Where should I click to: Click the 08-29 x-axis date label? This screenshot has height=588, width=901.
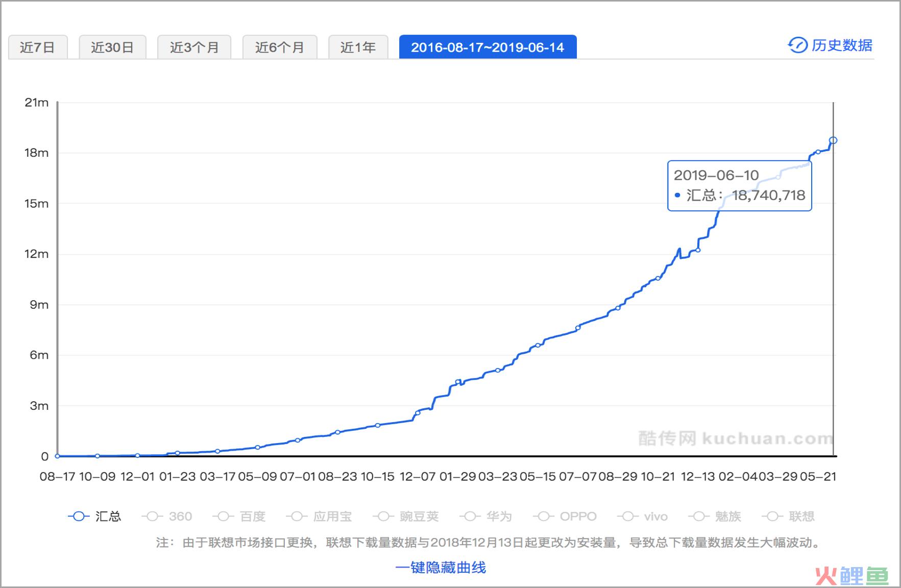point(618,477)
